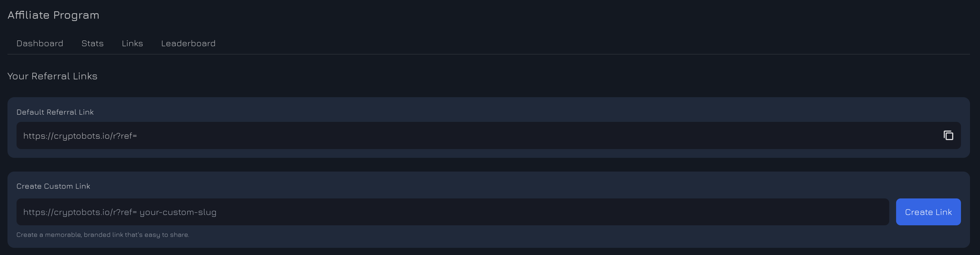Screen dimensions: 980x255
Task: Click the Create Custom Link label
Action: coord(53,186)
